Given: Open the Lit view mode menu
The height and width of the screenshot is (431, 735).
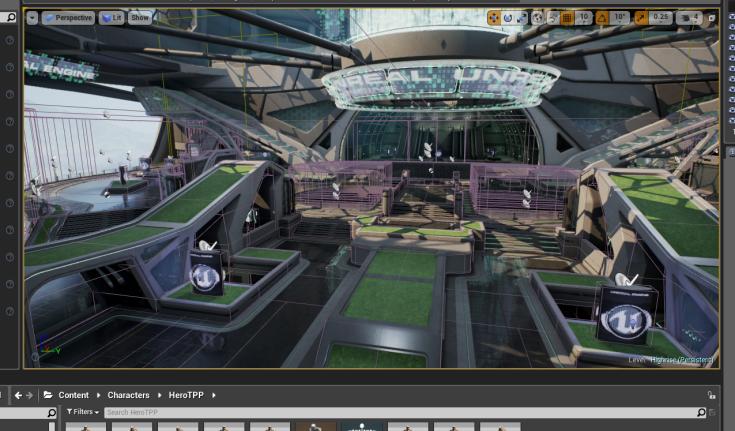Looking at the screenshot, I should 111,18.
